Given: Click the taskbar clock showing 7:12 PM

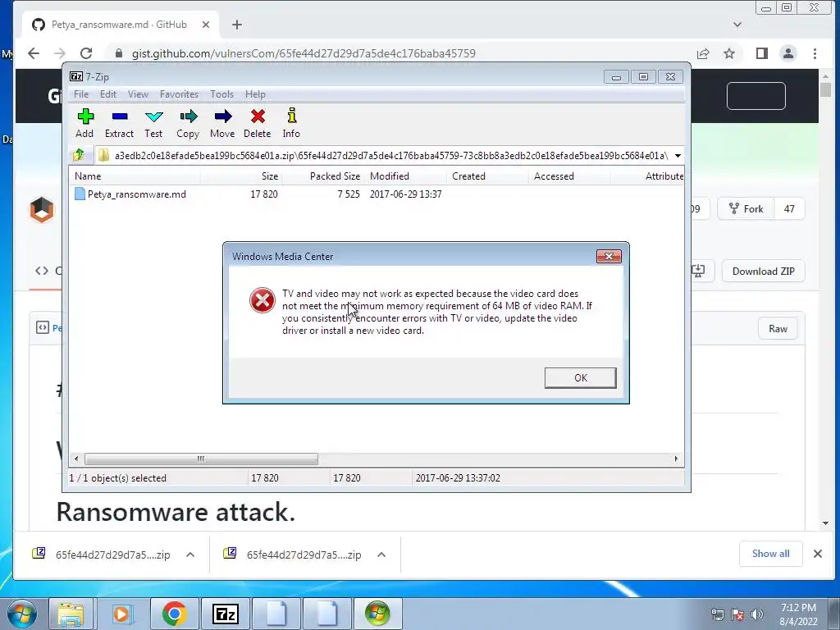Looking at the screenshot, I should tap(798, 614).
